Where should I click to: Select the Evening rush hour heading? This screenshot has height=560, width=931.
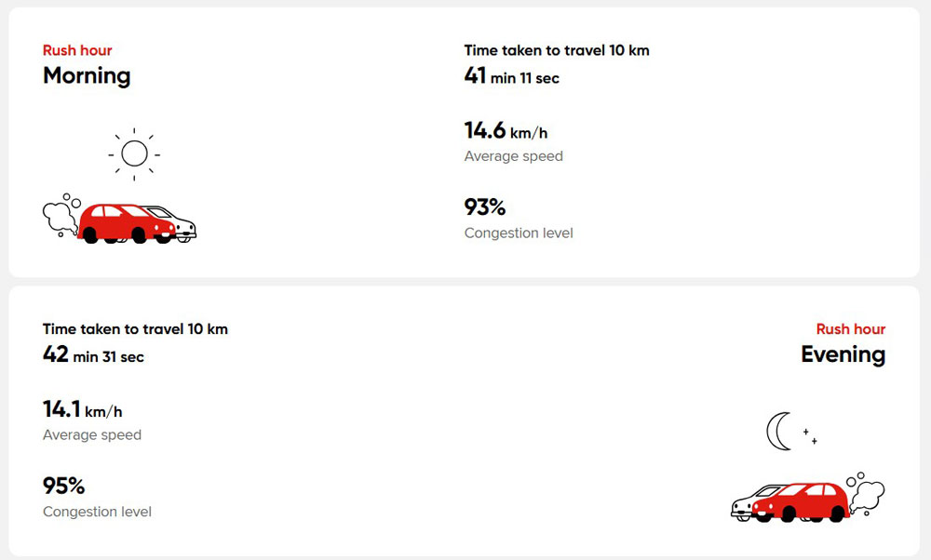(x=843, y=354)
